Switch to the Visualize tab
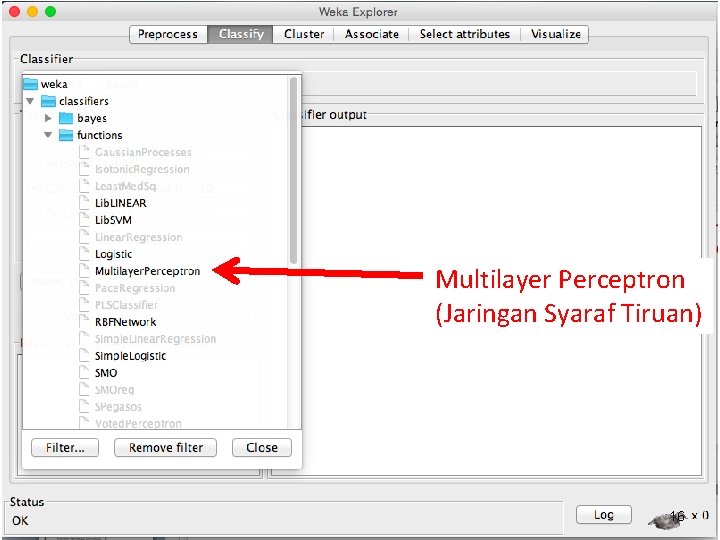Screen dimensions: 720x540 tap(556, 34)
